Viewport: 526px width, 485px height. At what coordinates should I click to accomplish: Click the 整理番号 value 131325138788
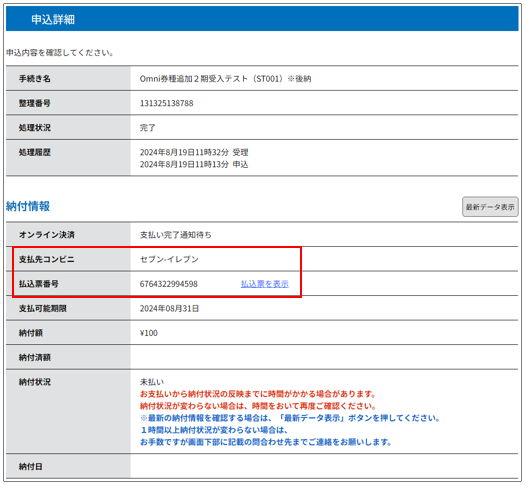pyautogui.click(x=166, y=103)
